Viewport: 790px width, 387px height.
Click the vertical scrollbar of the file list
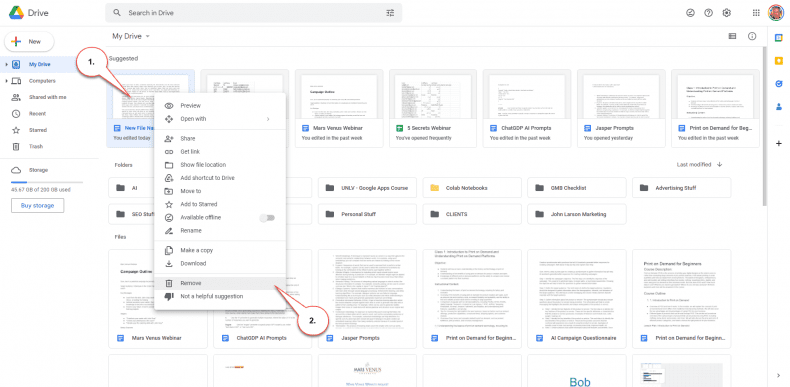[765, 126]
